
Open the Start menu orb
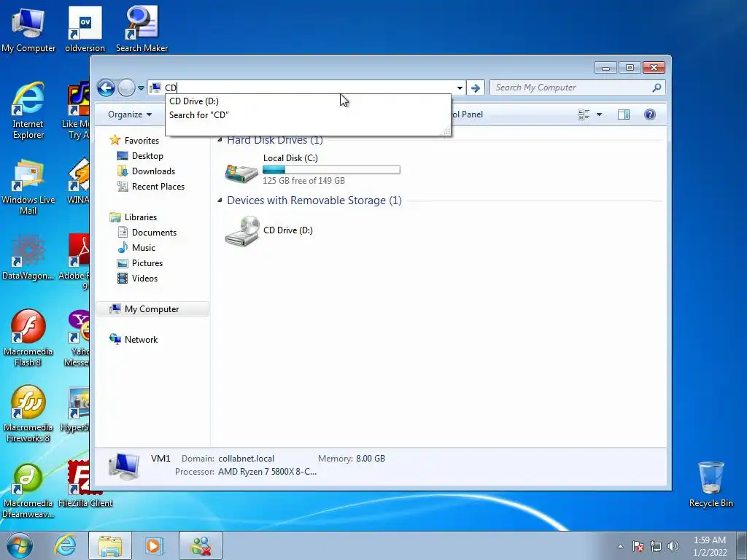(20, 545)
